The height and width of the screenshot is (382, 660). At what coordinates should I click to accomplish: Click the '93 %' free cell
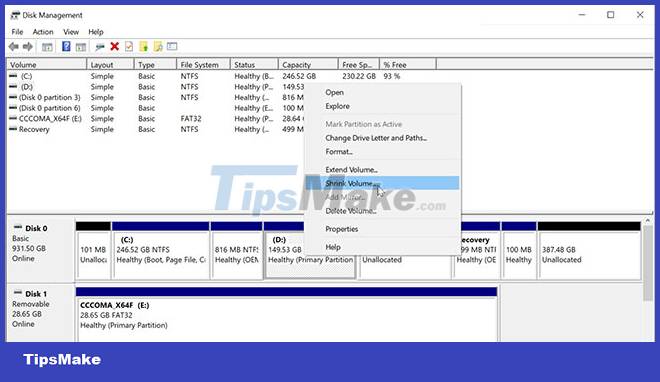(x=391, y=76)
